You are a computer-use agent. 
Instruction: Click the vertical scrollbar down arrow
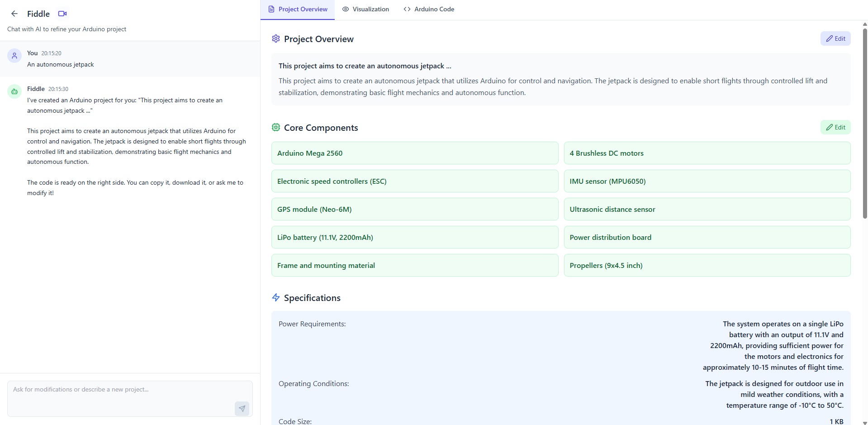[x=865, y=422]
